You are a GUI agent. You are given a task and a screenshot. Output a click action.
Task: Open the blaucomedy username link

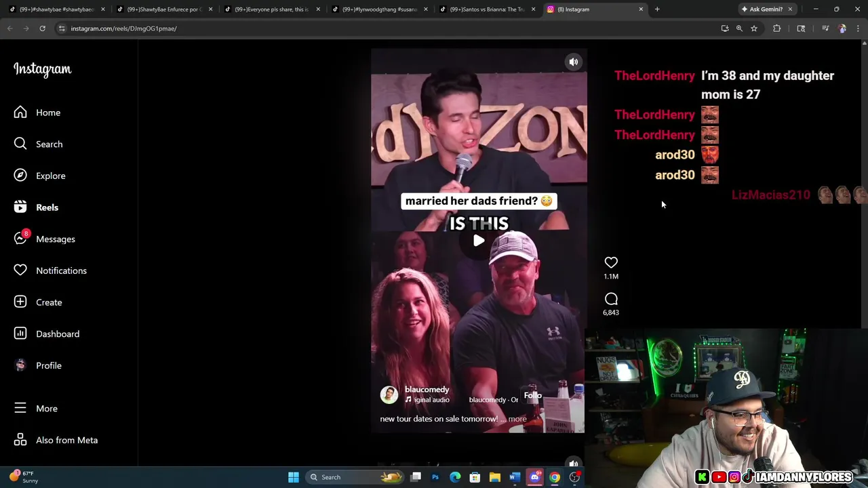click(x=427, y=389)
